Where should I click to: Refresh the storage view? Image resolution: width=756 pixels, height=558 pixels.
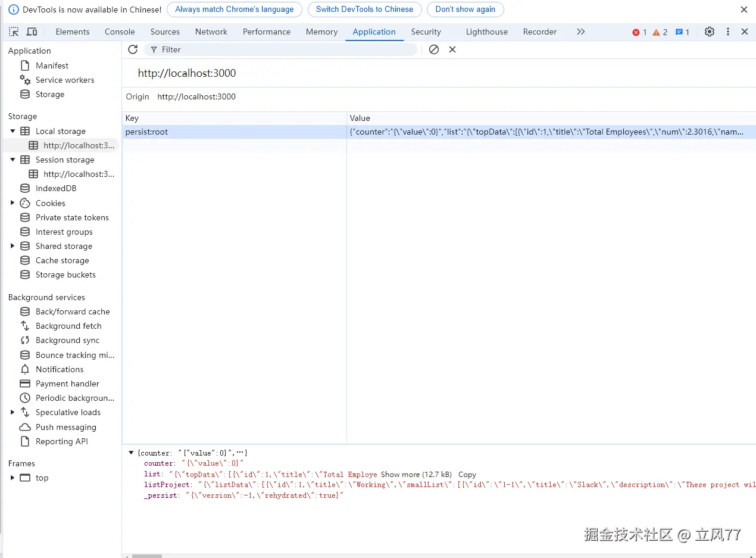pyautogui.click(x=133, y=49)
